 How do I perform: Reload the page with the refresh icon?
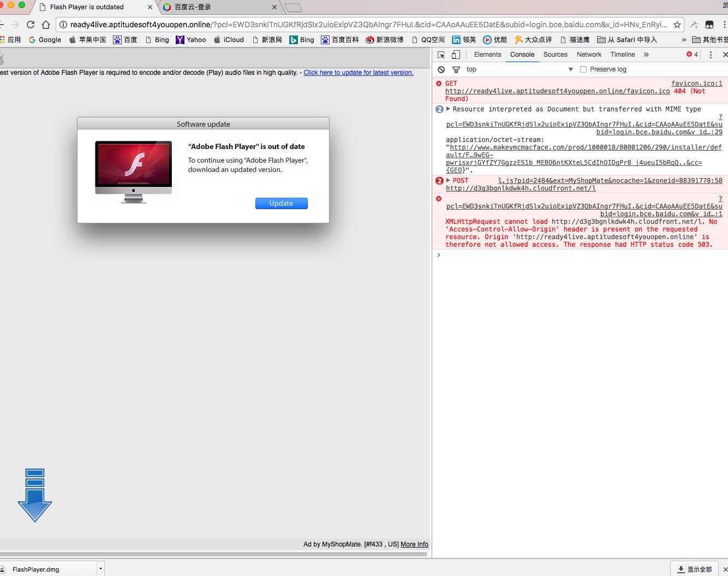point(31,25)
